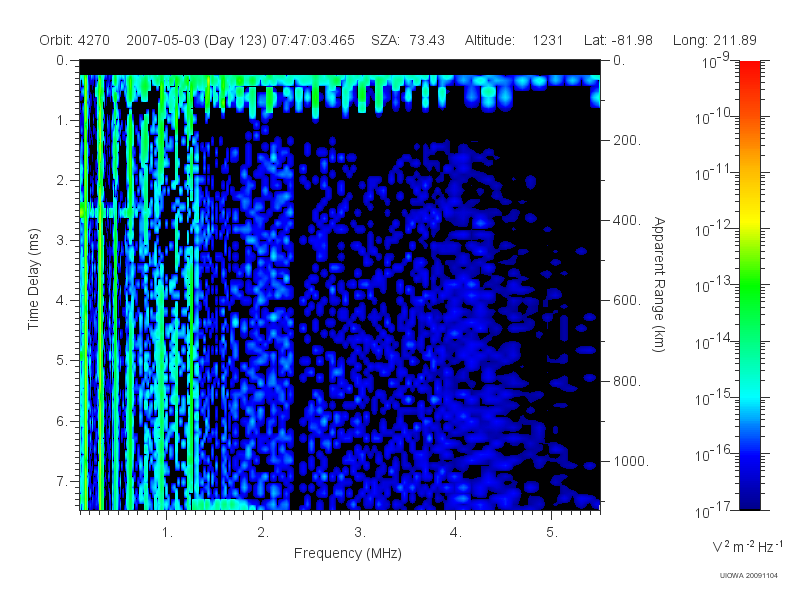Click the 'SZA: 73.43' value

pyautogui.click(x=408, y=40)
